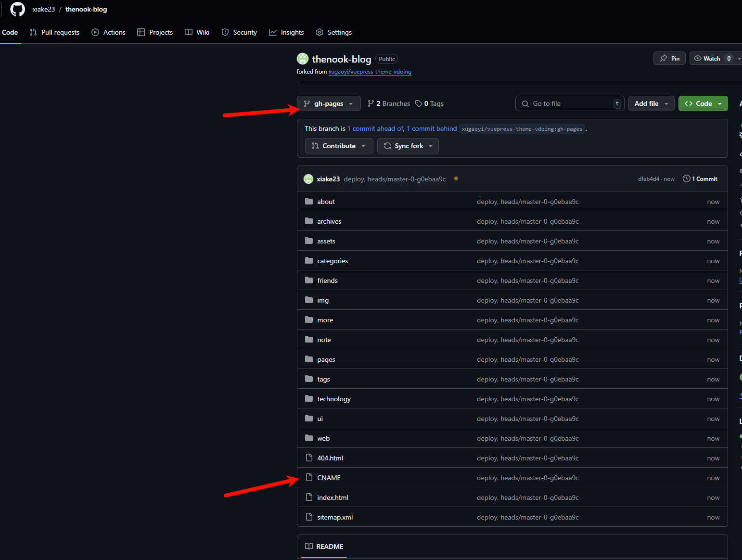Viewport: 742px width, 560px height.
Task: Follow the xugaoyi/vuepress-theme-vdoing fork source link
Action: pyautogui.click(x=370, y=72)
